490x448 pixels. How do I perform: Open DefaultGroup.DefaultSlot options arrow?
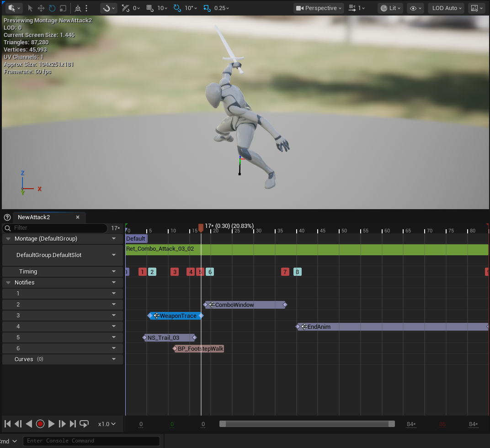(x=114, y=255)
